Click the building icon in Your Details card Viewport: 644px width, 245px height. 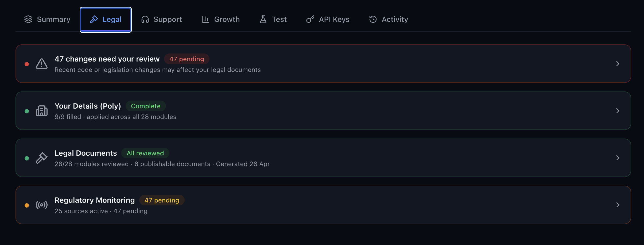click(x=42, y=111)
